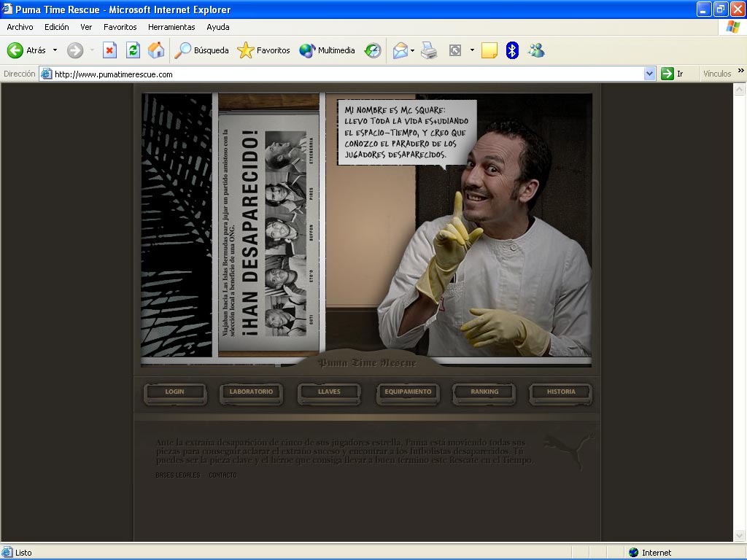Click the Windows flag logo throbber
The width and height of the screenshot is (747, 560).
click(732, 27)
